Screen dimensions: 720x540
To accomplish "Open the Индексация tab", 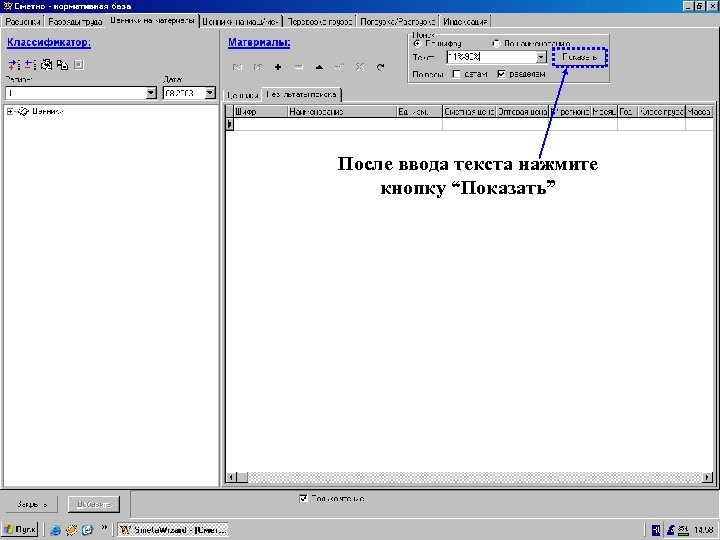I will tap(465, 22).
